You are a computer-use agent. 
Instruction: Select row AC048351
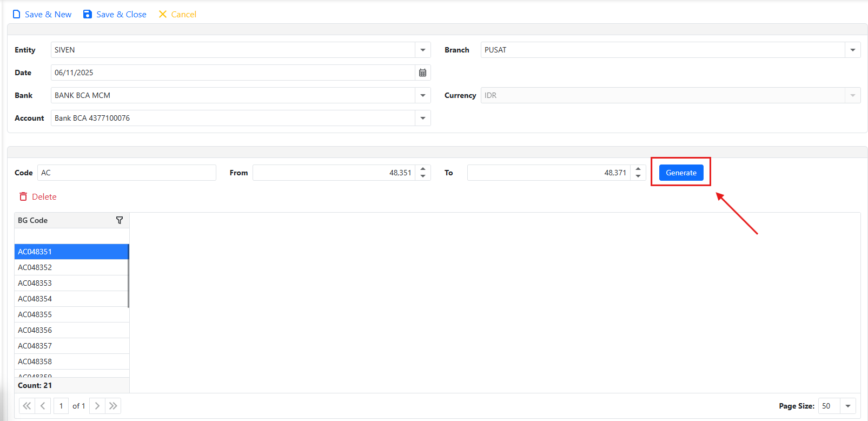71,252
